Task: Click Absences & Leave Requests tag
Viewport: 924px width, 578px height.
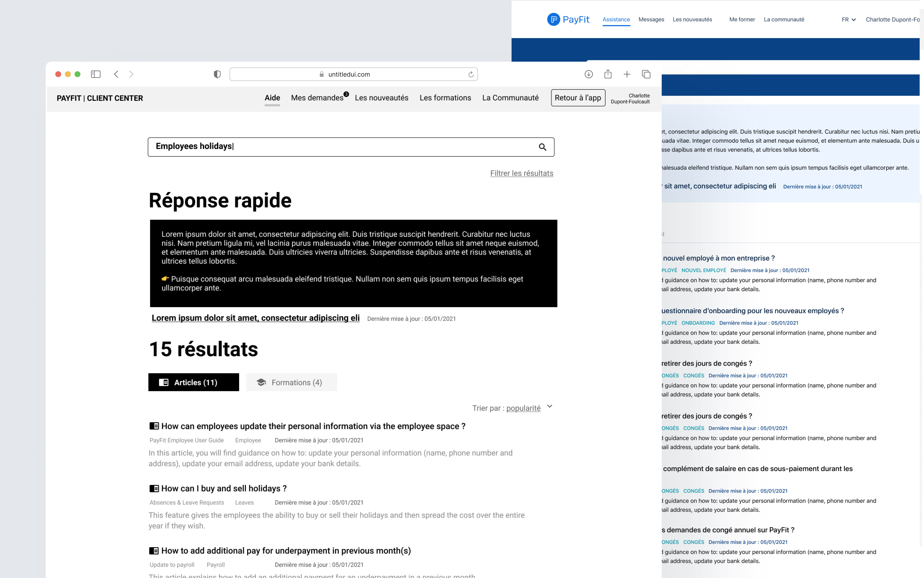Action: click(187, 503)
